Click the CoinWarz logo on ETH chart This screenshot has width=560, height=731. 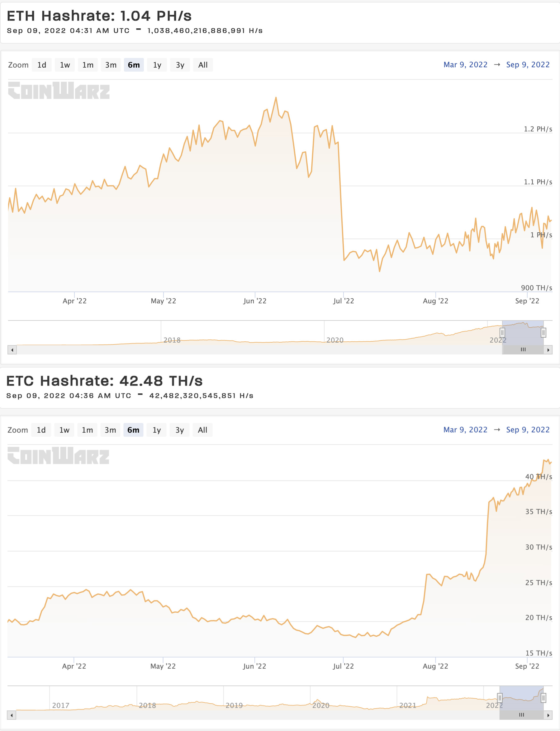click(x=59, y=91)
